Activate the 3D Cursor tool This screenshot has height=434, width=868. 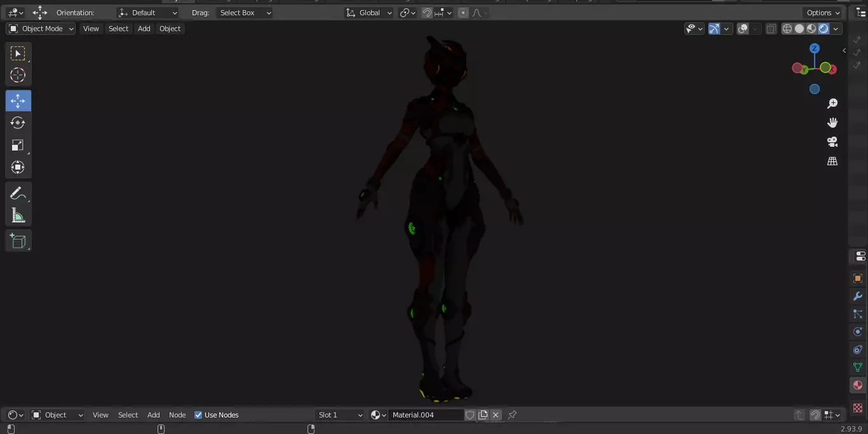point(18,75)
